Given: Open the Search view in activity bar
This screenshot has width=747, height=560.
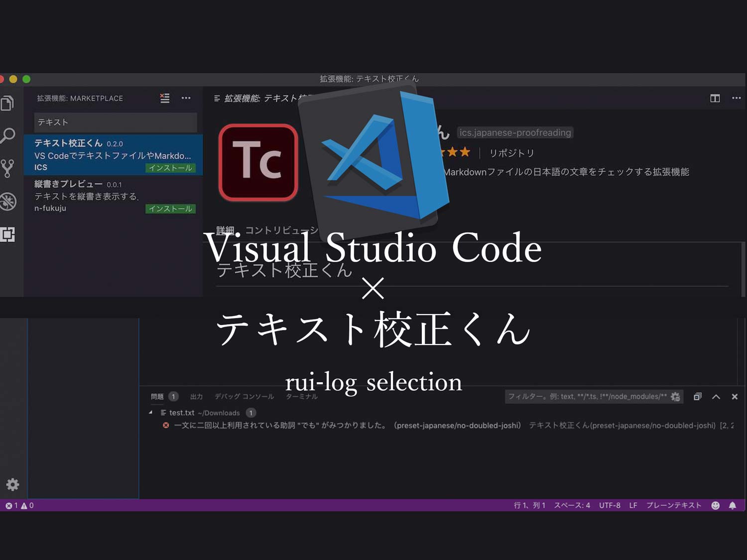Looking at the screenshot, I should (7, 135).
